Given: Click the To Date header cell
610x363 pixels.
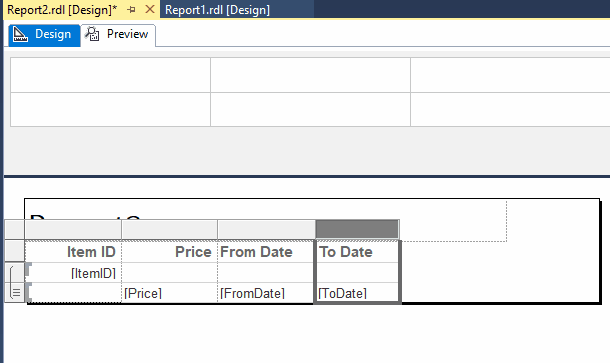Looking at the screenshot, I should 357,252.
